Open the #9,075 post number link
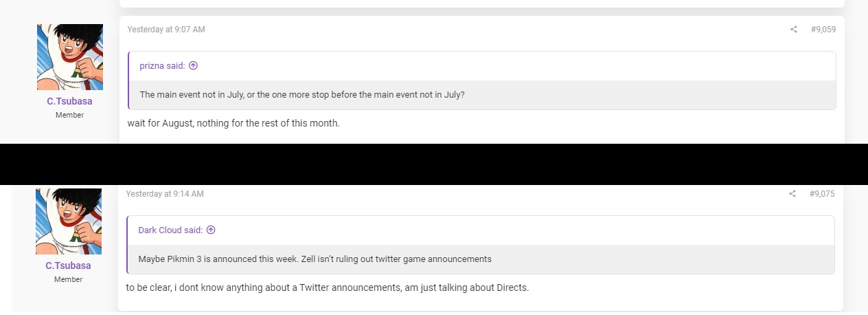 pyautogui.click(x=821, y=194)
